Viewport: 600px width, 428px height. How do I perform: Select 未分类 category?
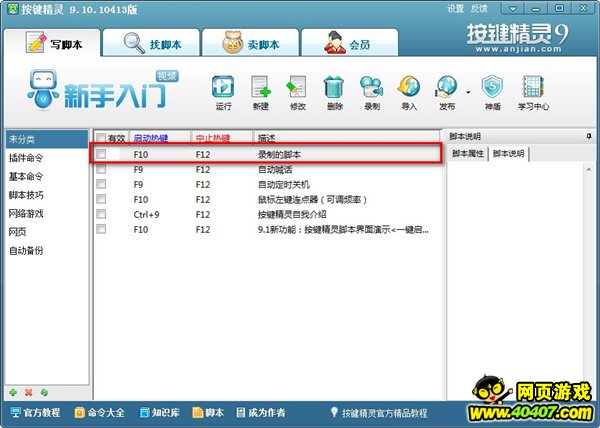click(47, 139)
